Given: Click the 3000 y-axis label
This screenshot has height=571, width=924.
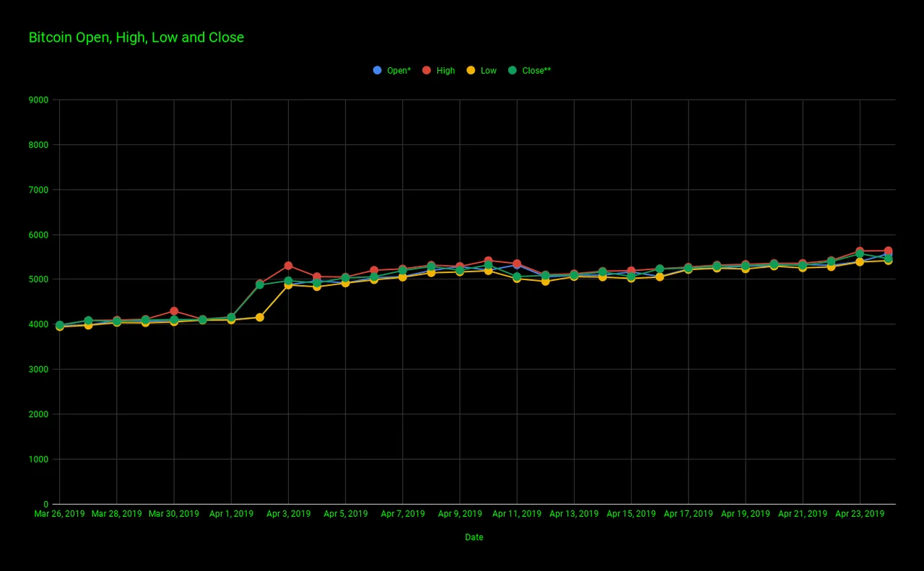Looking at the screenshot, I should point(39,370).
